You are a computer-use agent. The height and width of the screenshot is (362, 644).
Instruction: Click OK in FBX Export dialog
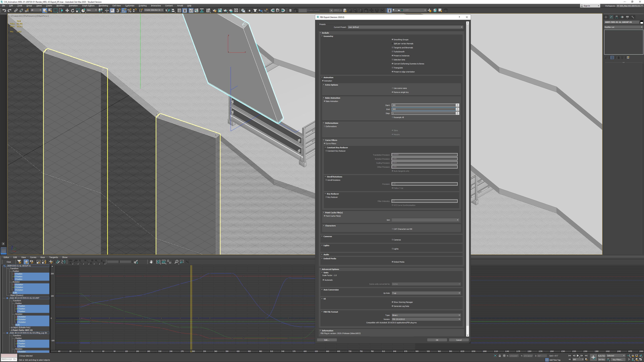pos(437,340)
